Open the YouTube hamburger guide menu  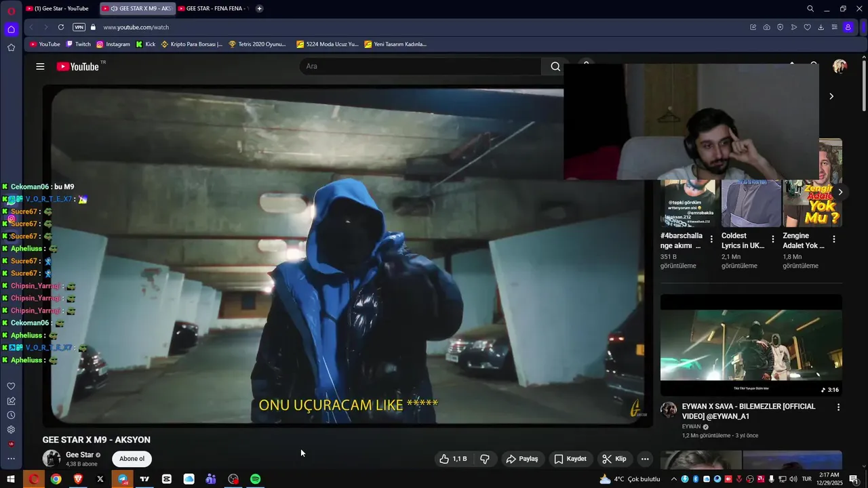[x=40, y=66]
